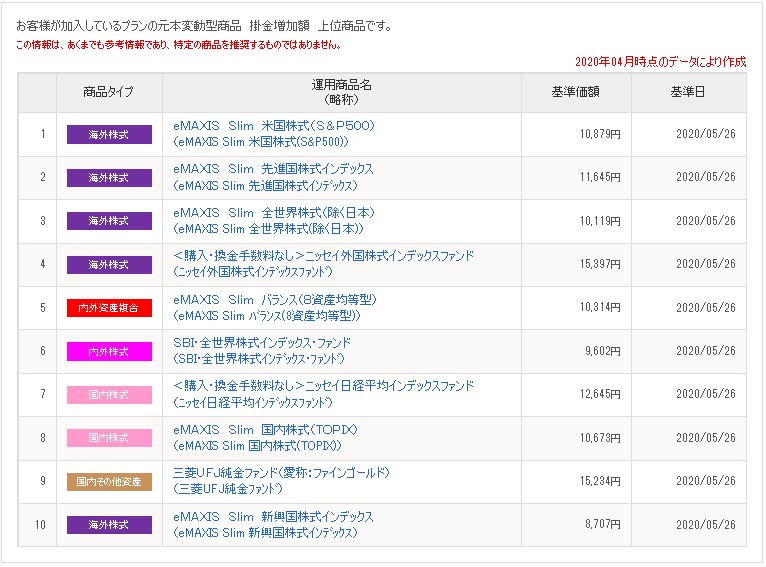766x567 pixels.
Task: Click rank number 10 cell
Action: point(38,525)
